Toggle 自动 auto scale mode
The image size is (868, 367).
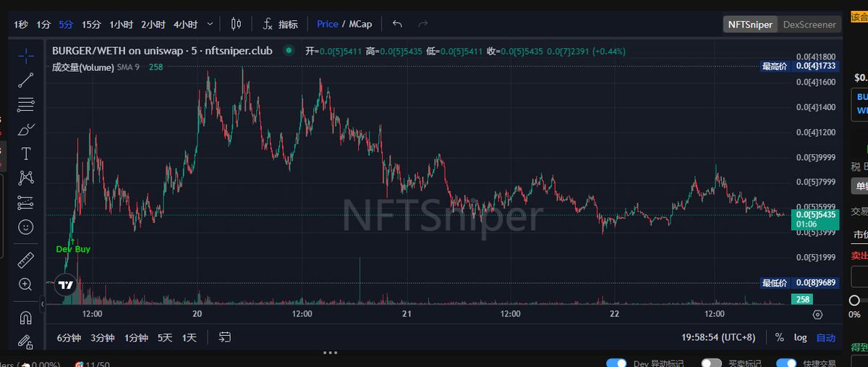pyautogui.click(x=825, y=337)
